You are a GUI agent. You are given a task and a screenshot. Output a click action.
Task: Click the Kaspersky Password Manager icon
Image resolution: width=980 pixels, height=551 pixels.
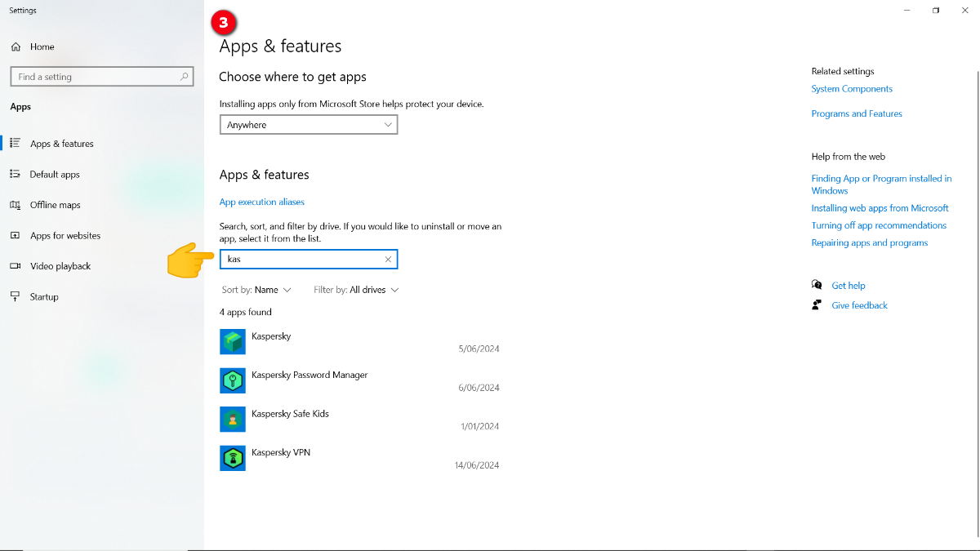pyautogui.click(x=233, y=380)
